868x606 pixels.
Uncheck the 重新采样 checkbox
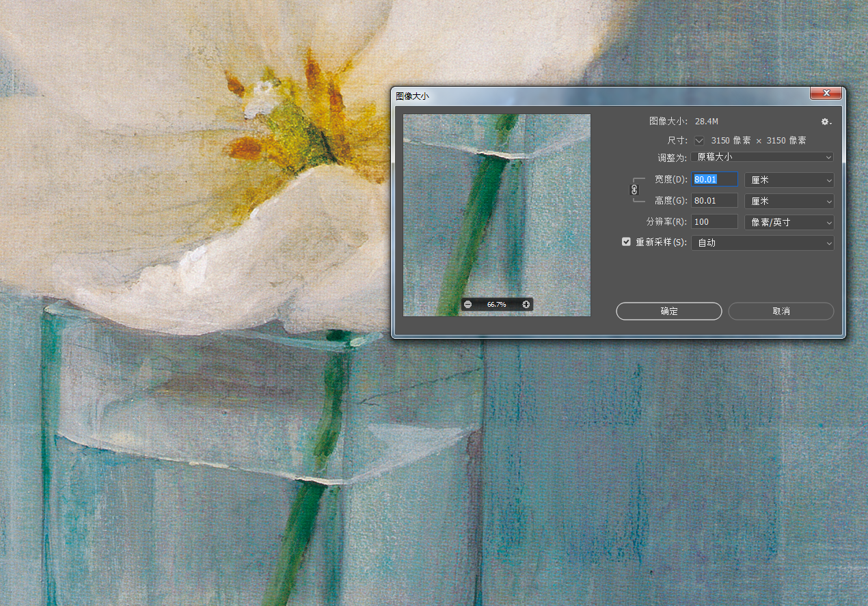626,242
